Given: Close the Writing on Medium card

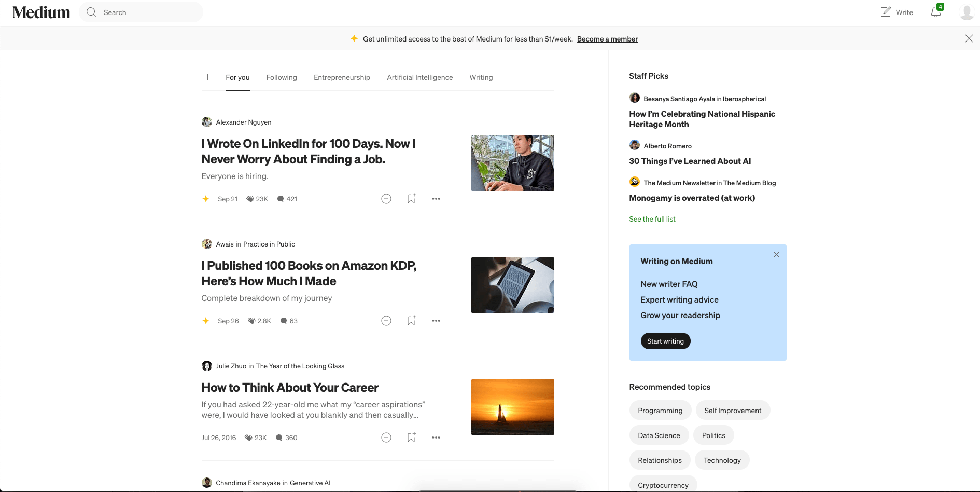Looking at the screenshot, I should pyautogui.click(x=776, y=254).
